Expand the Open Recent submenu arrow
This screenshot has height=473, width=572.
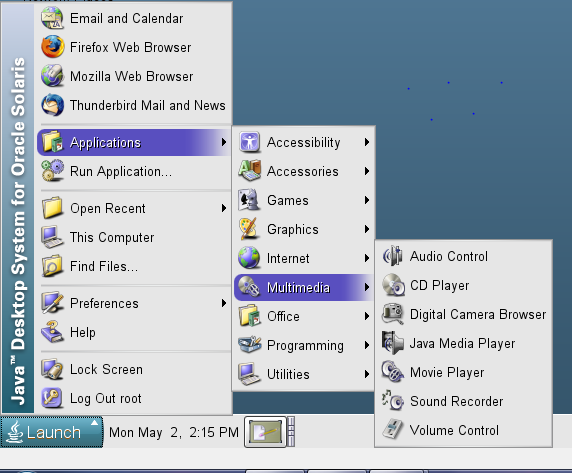[224, 208]
